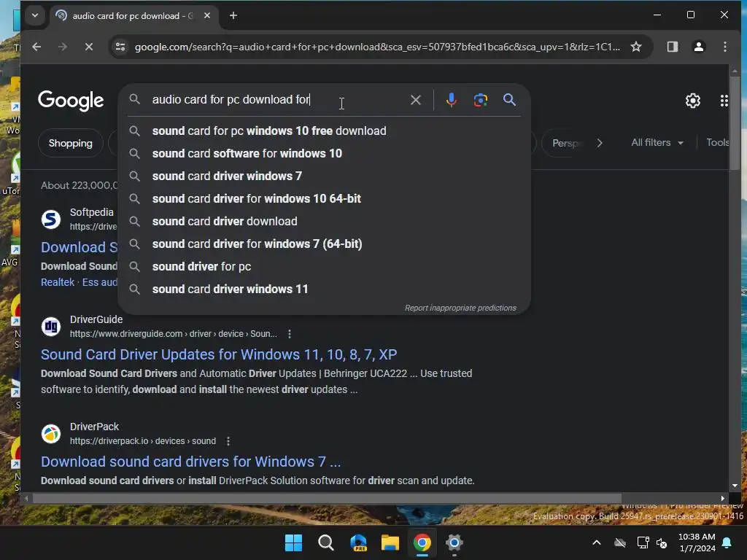
Task: Go to Google homepage via logo
Action: pyautogui.click(x=71, y=101)
